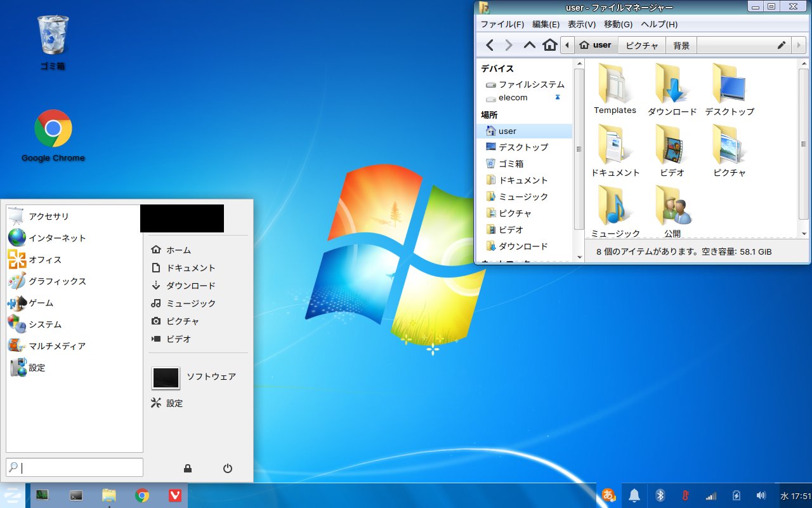Launch the terminal from the taskbar
This screenshot has height=508, width=812.
pyautogui.click(x=76, y=495)
